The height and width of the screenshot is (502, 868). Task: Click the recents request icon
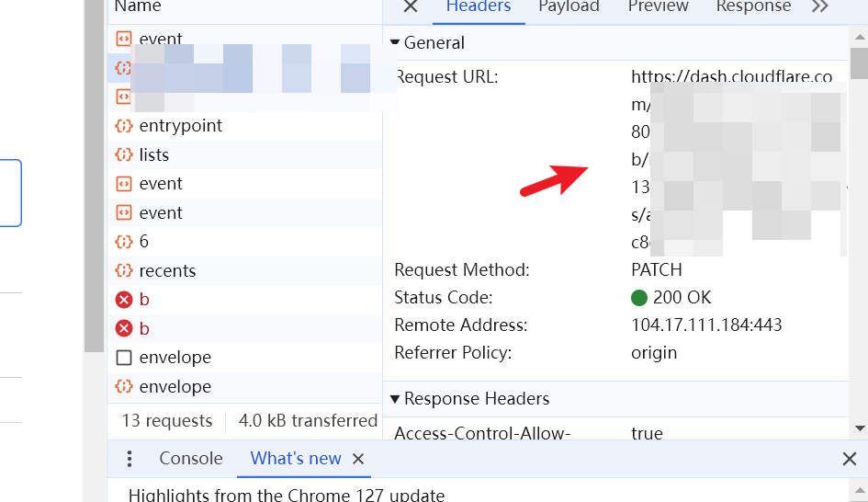(x=124, y=270)
